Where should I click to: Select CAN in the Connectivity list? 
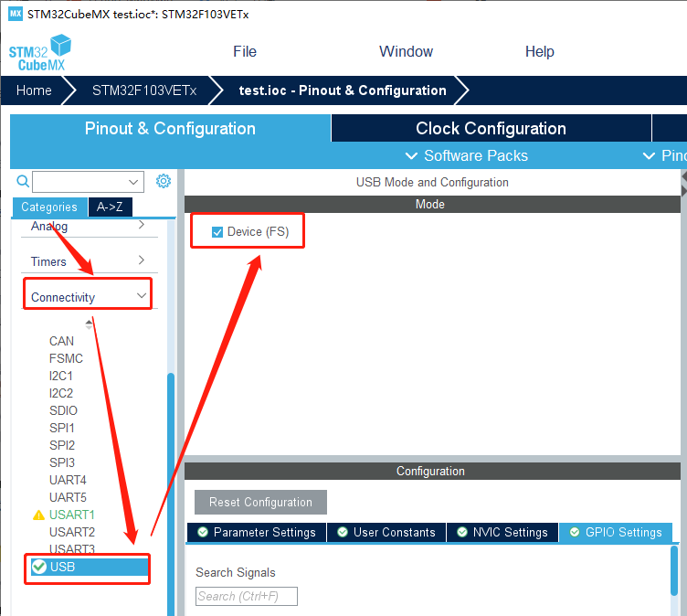click(61, 341)
